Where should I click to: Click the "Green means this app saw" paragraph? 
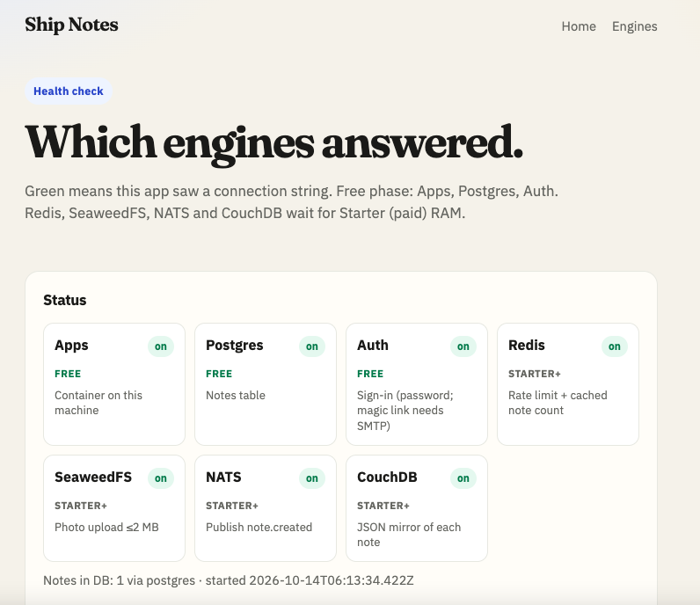291,202
